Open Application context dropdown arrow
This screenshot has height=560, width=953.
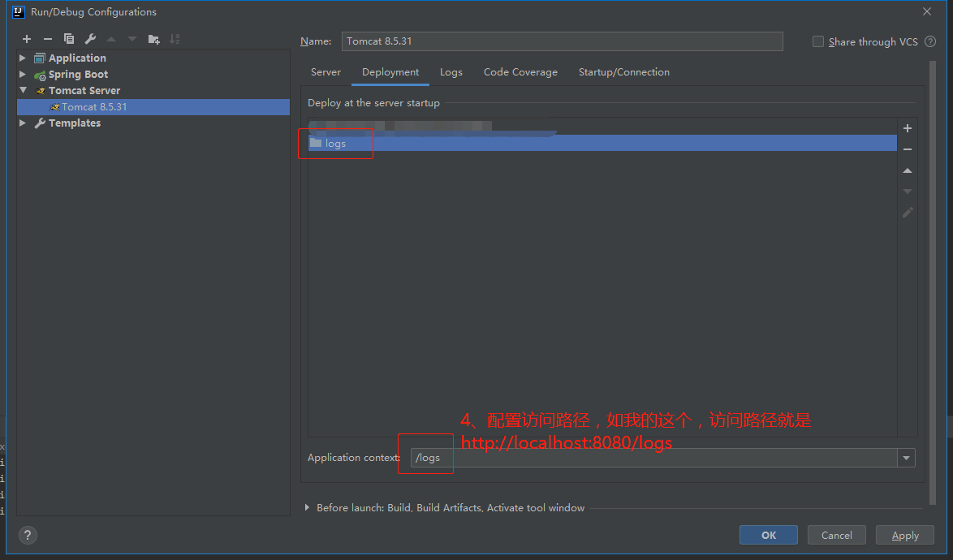(906, 458)
